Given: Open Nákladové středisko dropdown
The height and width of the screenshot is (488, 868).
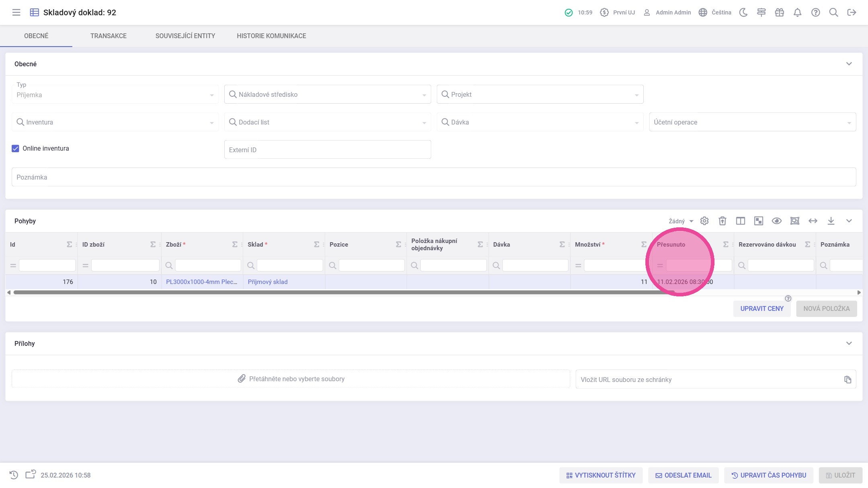Looking at the screenshot, I should tap(327, 94).
